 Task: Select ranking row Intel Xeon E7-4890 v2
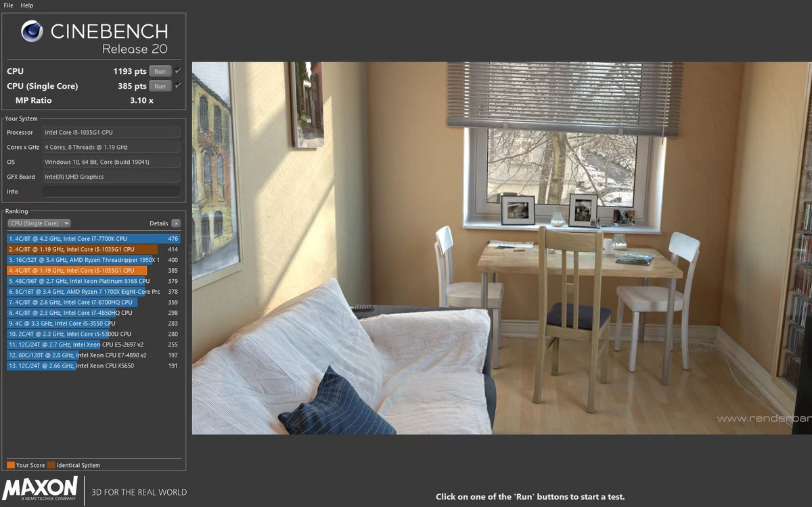(x=93, y=355)
